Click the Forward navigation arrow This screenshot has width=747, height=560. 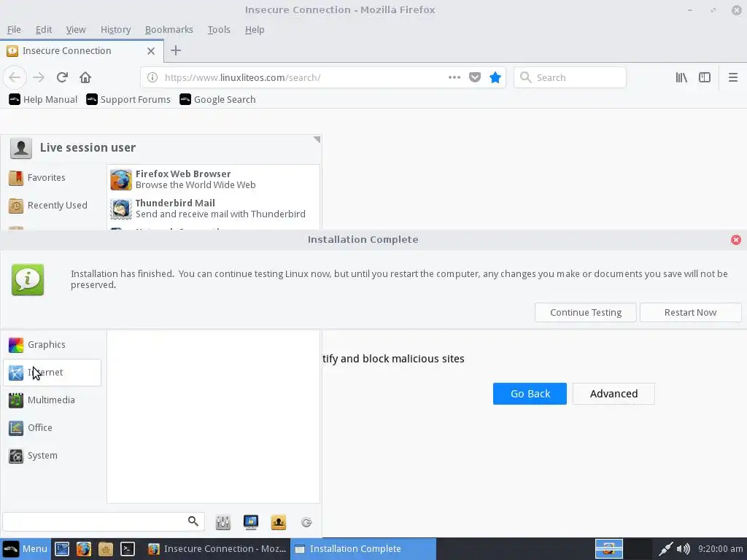point(39,77)
